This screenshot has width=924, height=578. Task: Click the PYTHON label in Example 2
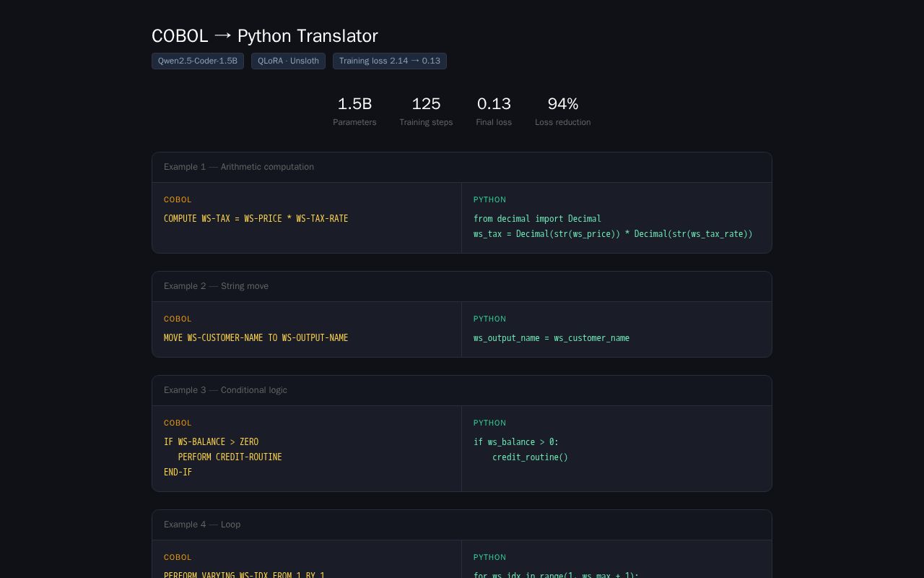pyautogui.click(x=489, y=319)
